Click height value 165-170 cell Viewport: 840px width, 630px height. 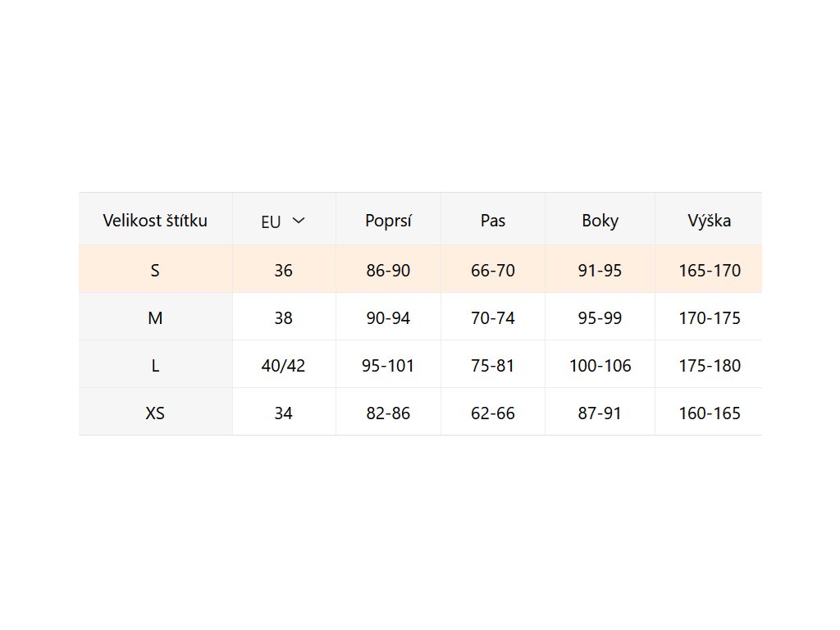[x=710, y=270]
